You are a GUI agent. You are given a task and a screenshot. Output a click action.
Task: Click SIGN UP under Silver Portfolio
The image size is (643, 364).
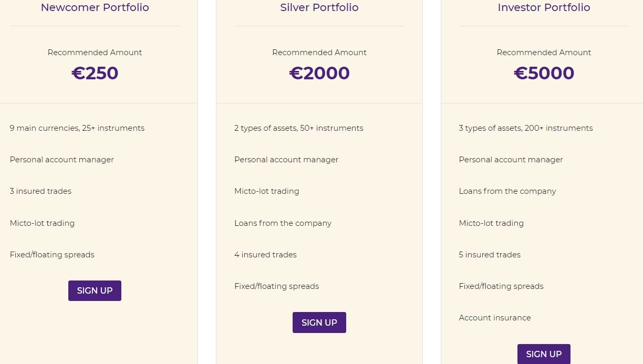319,323
